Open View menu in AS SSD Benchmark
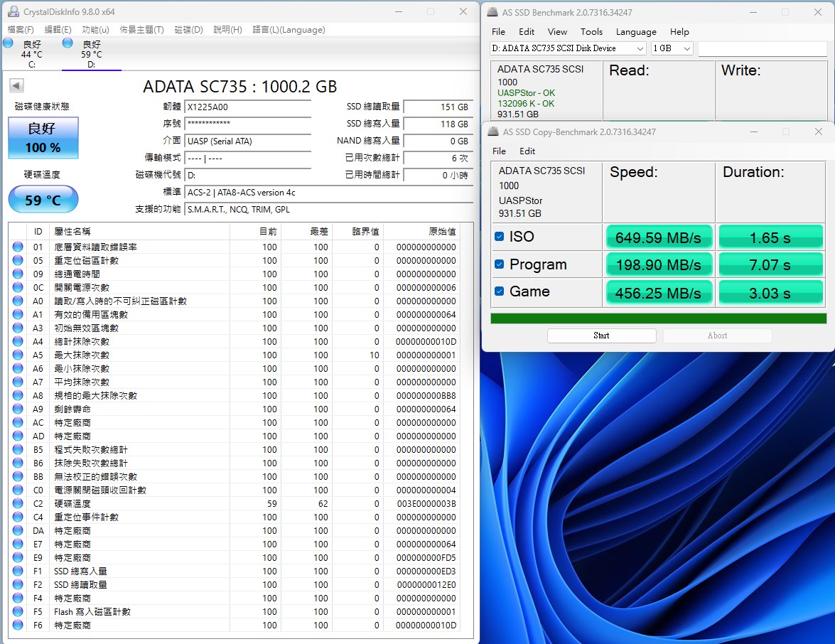The width and height of the screenshot is (835, 644). (x=557, y=32)
